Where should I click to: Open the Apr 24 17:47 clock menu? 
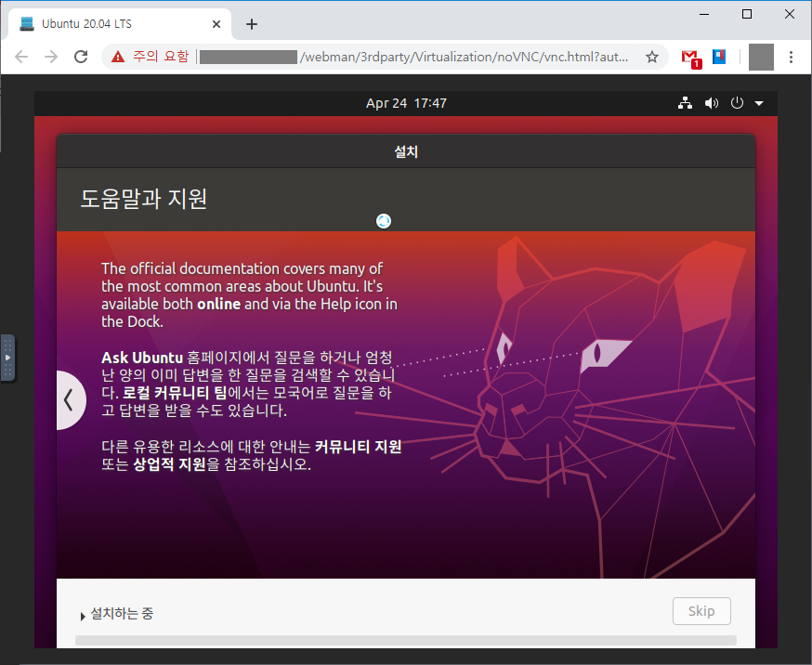point(406,103)
